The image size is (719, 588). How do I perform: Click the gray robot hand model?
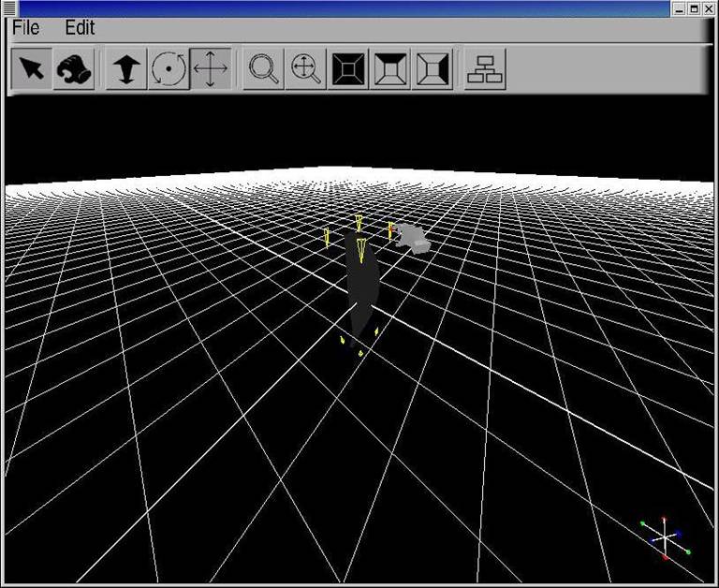pos(413,239)
